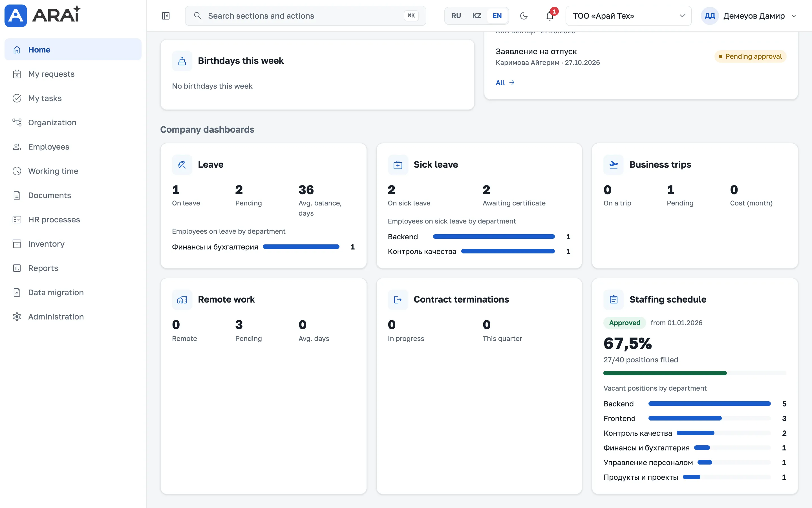The width and height of the screenshot is (812, 508).
Task: Click the Birthdays cake icon
Action: [x=182, y=61]
